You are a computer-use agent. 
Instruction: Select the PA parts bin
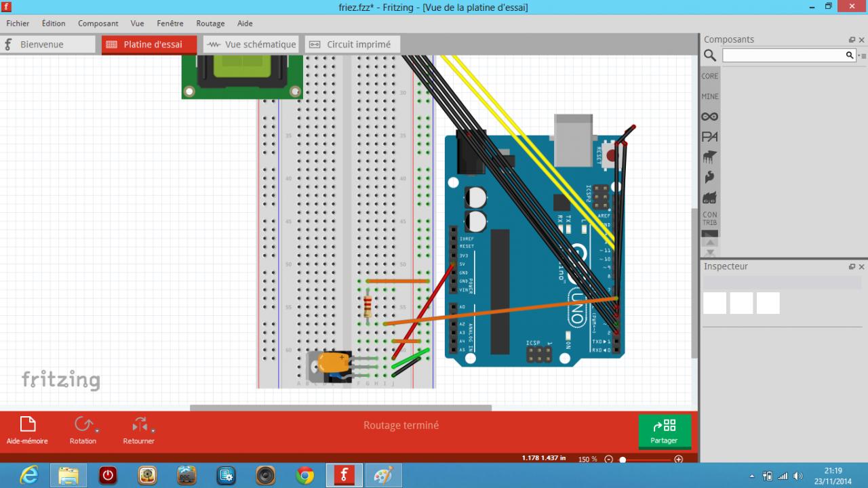tap(710, 137)
